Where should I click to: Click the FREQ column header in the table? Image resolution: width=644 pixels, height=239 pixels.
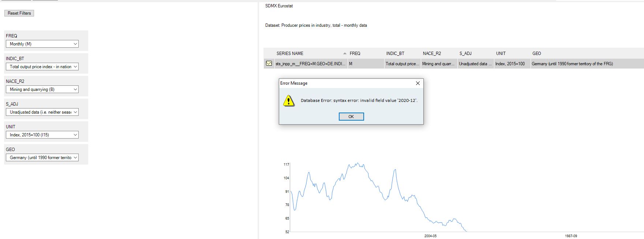tap(355, 54)
